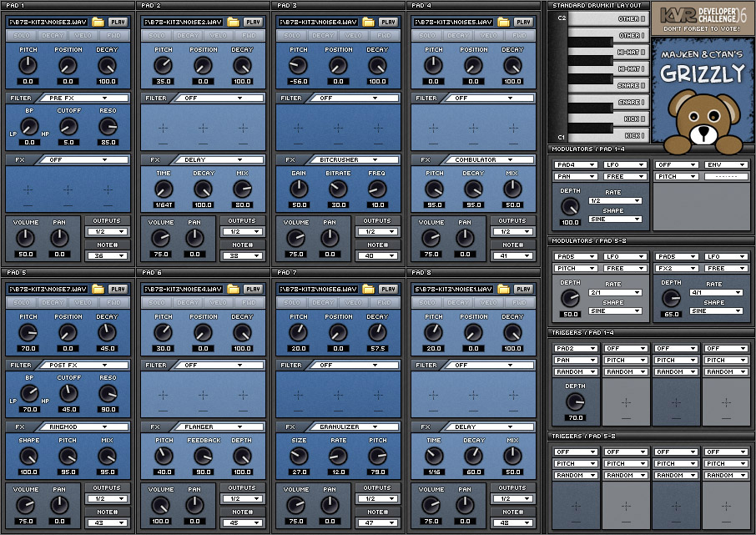756x535 pixels.
Task: Toggle Decay button on Pad 2
Action: [188, 35]
